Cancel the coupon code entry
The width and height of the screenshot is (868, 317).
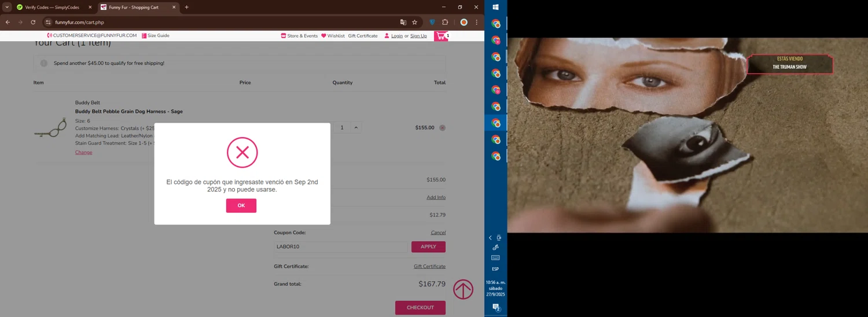[438, 233]
